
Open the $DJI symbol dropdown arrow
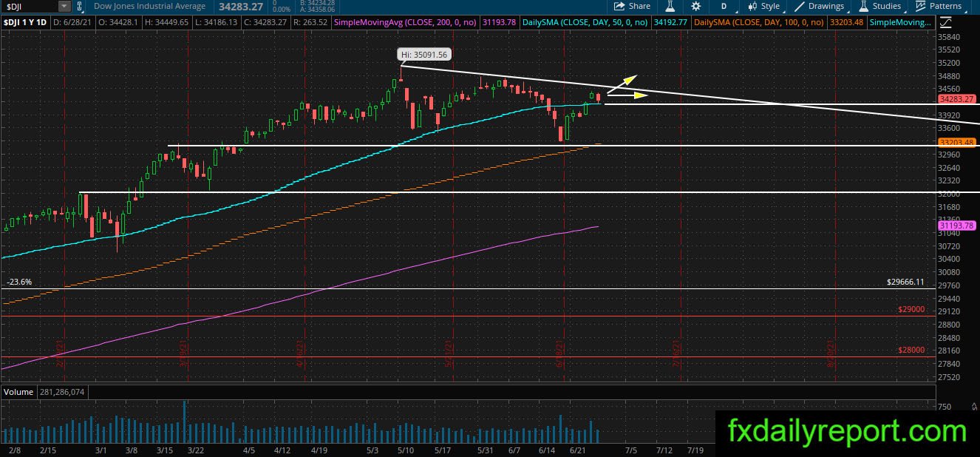pyautogui.click(x=64, y=6)
